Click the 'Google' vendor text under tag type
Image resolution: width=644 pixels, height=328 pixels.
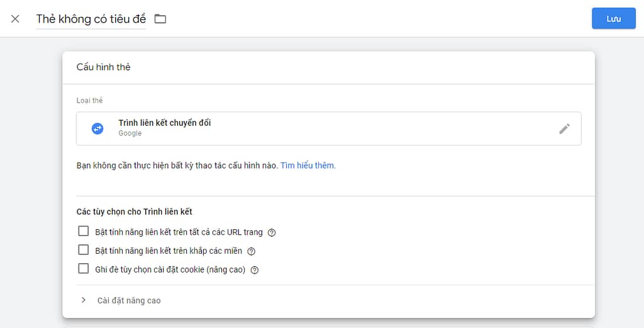pos(130,133)
